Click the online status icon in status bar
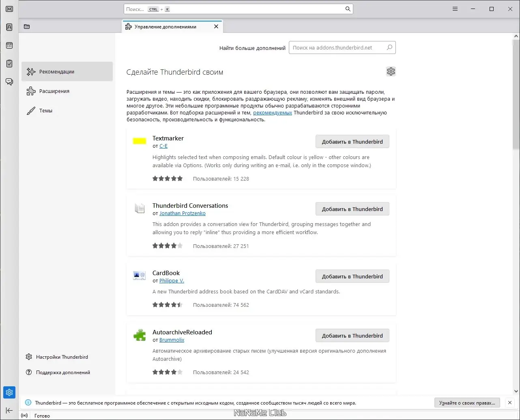The image size is (520, 420). click(24, 416)
